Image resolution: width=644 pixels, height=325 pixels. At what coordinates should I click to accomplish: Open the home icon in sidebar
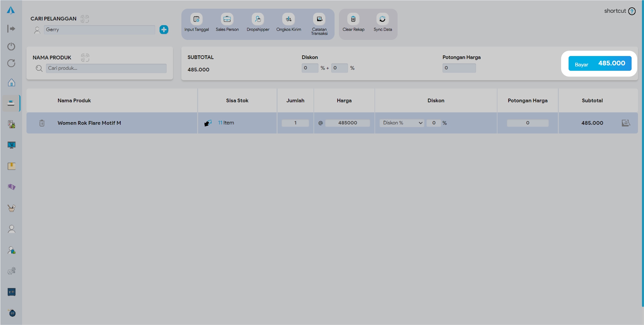coord(11,83)
